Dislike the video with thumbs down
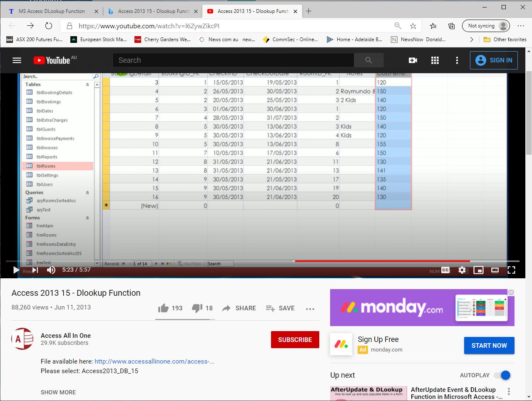 202,308
